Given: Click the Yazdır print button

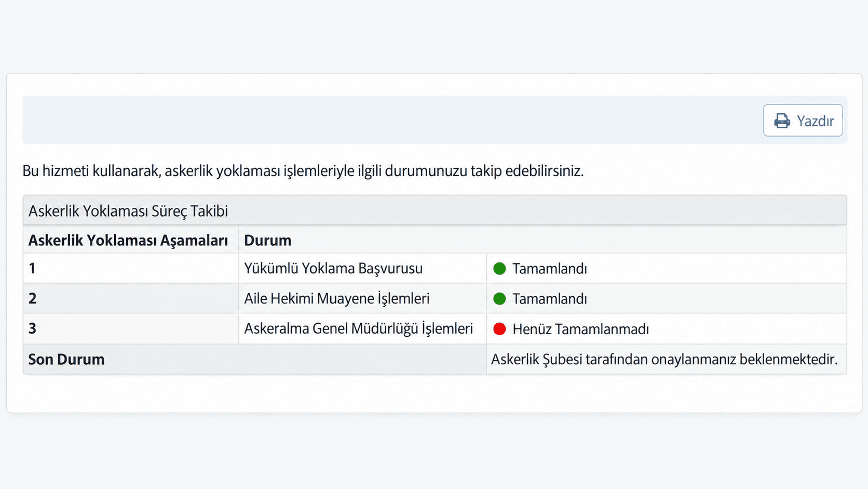Looking at the screenshot, I should (803, 121).
